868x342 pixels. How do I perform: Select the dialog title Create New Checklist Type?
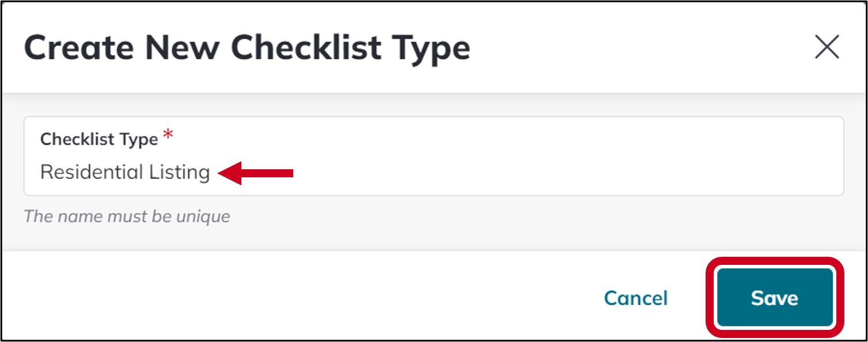(248, 47)
